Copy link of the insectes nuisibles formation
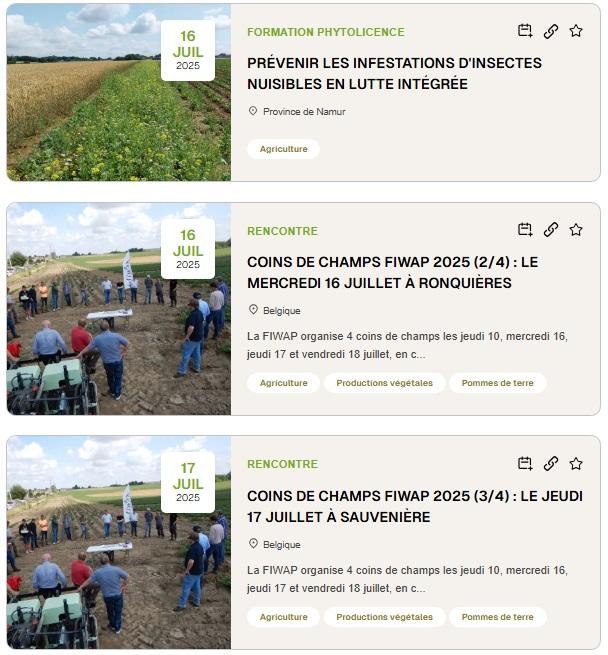The width and height of the screenshot is (608, 655). [551, 31]
